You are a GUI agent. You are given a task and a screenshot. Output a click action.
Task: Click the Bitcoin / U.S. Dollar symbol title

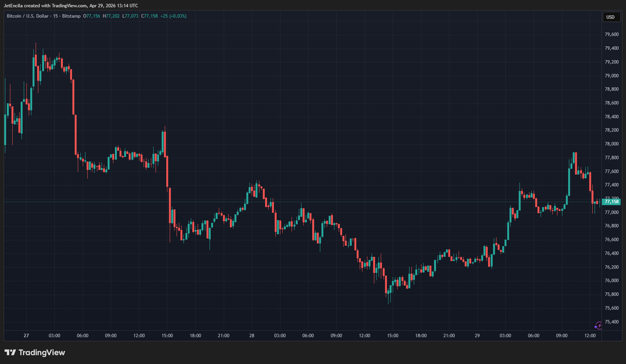click(x=28, y=16)
